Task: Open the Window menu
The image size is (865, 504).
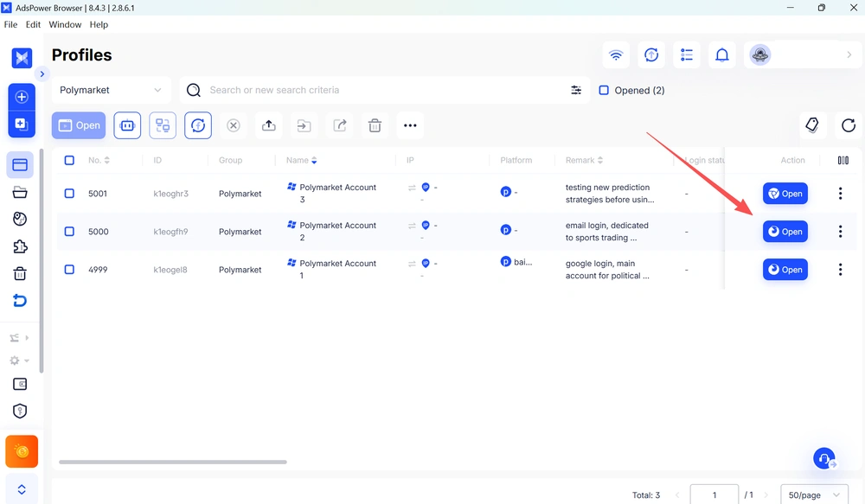Action: [65, 24]
